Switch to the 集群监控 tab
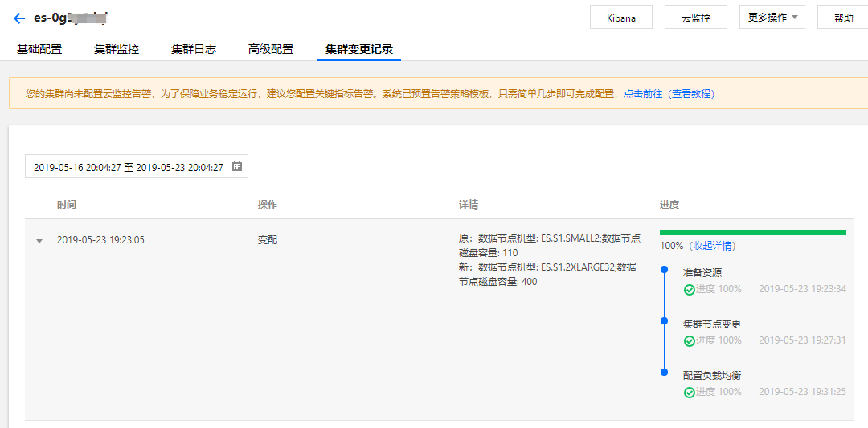868x428 pixels. point(117,49)
